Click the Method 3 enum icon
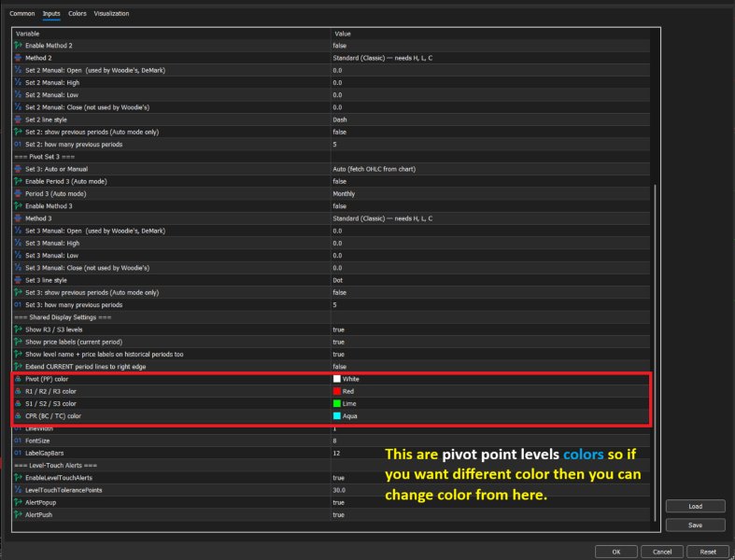The height and width of the screenshot is (560, 735). click(x=18, y=218)
